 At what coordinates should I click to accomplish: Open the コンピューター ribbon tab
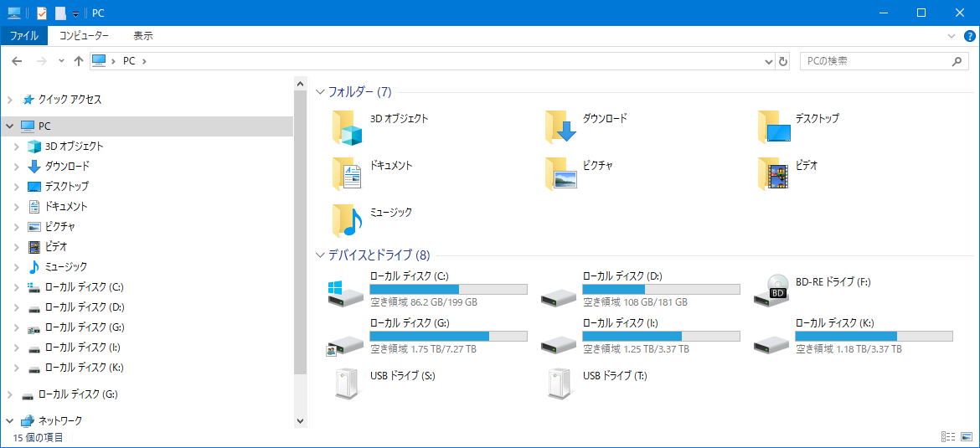[84, 36]
